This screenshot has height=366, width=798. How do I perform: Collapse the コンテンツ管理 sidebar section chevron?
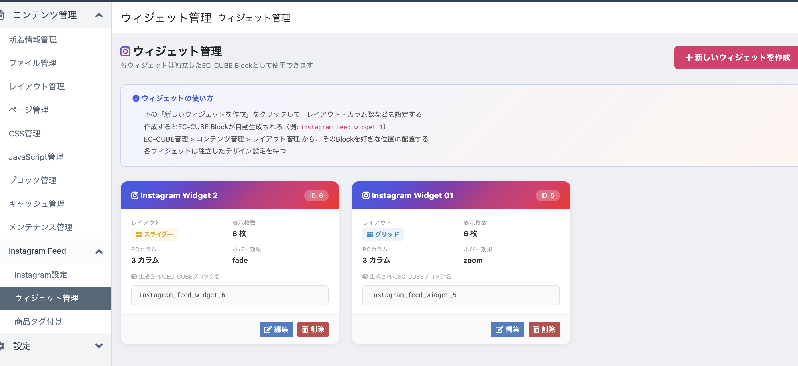point(99,15)
